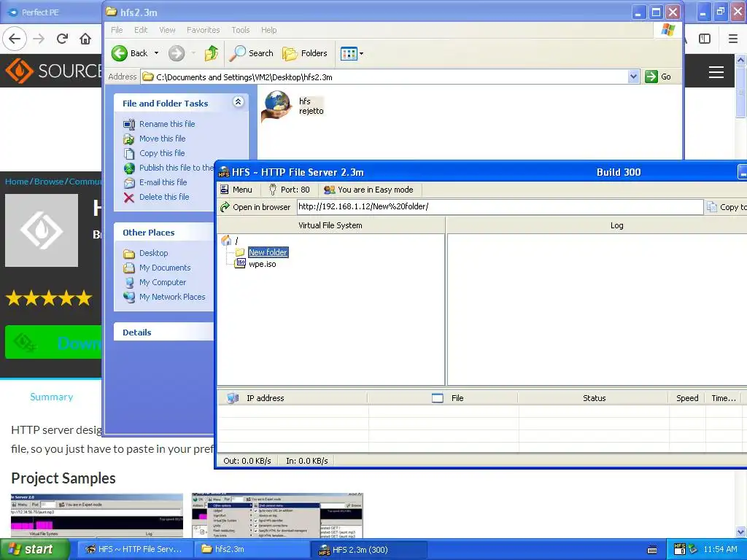This screenshot has height=560, width=747.
Task: Click Move this file
Action: pyautogui.click(x=163, y=139)
